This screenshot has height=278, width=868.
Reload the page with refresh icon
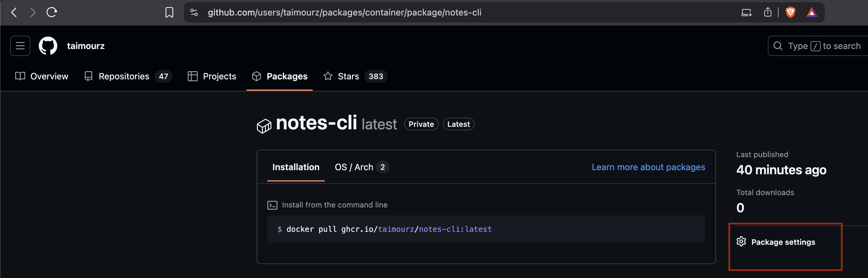click(x=52, y=12)
